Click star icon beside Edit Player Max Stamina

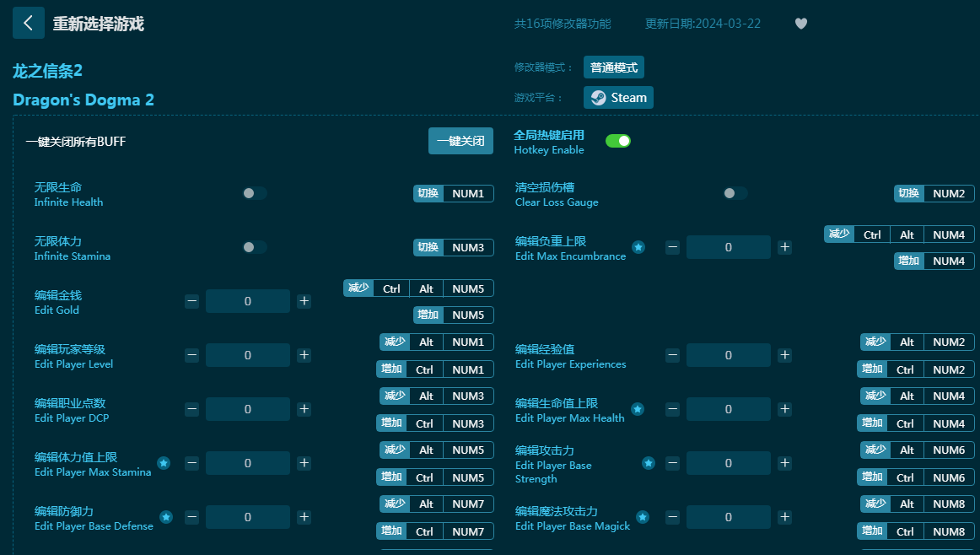(x=164, y=463)
